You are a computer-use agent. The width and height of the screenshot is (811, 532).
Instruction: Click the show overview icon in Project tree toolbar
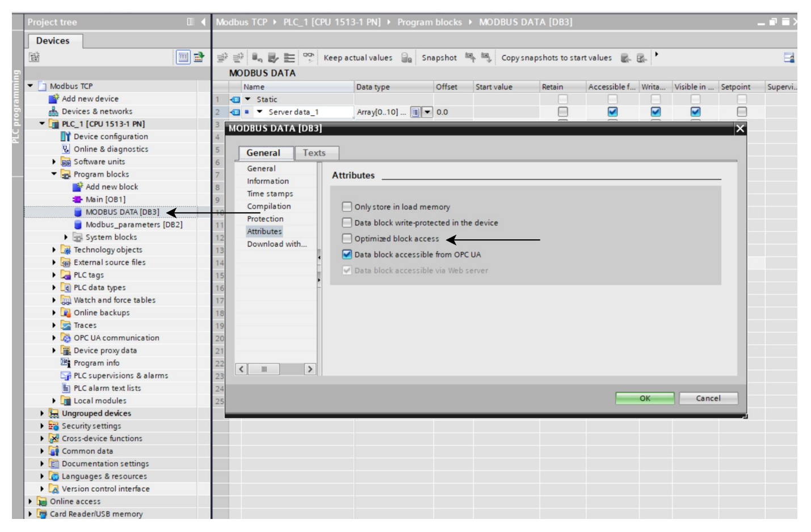[x=199, y=57]
